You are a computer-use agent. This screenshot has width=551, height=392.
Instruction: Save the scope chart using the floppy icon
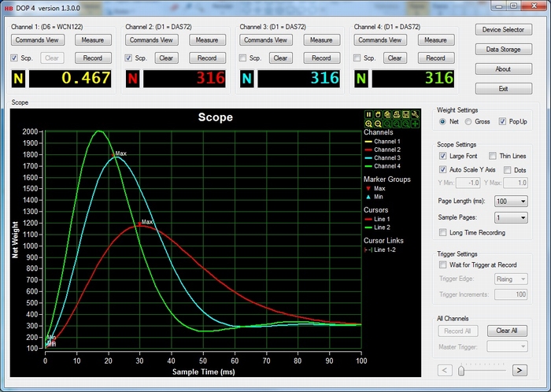click(x=406, y=114)
